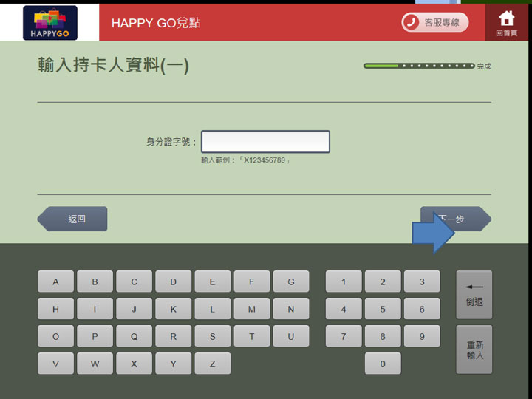The image size is (532, 399).
Task: Tap number key 9
Action: click(422, 336)
